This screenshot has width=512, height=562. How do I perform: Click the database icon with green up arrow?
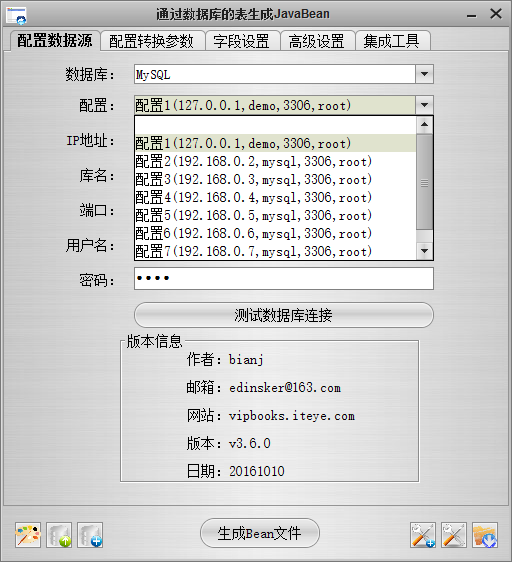(59, 535)
